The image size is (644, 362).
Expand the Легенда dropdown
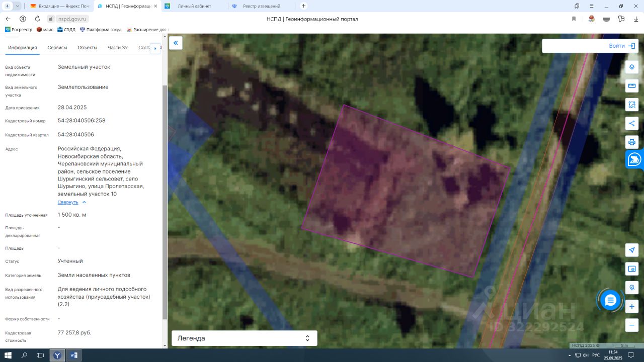tap(245, 338)
